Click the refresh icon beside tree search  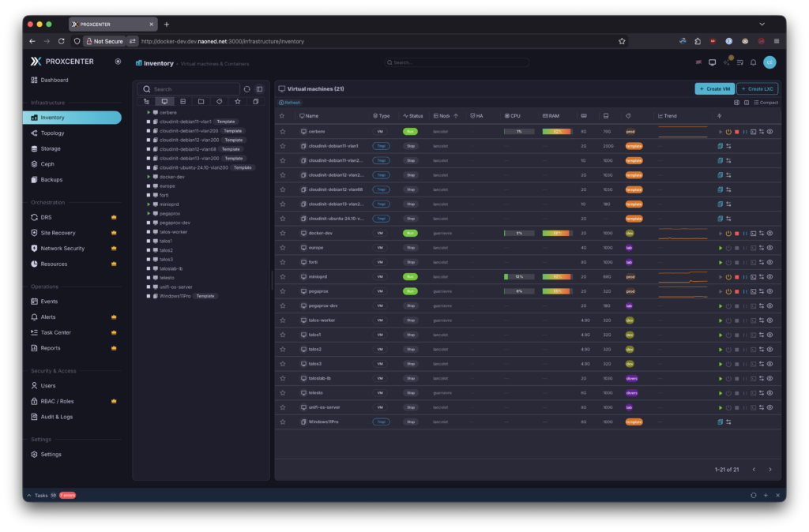246,89
